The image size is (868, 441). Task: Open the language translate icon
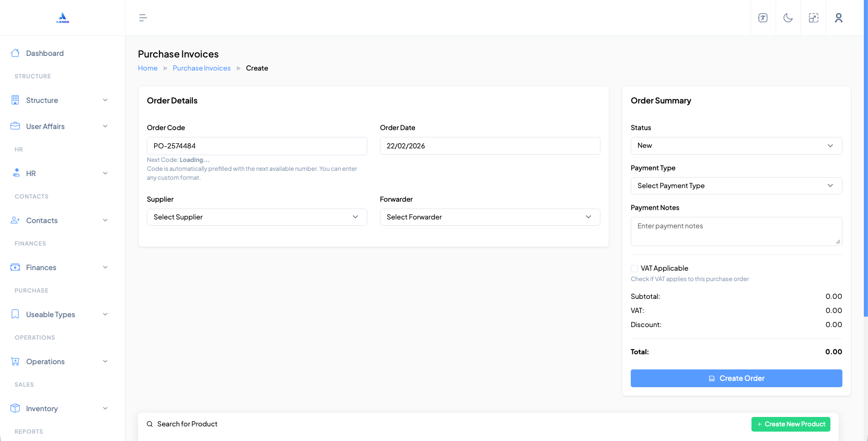pos(763,18)
